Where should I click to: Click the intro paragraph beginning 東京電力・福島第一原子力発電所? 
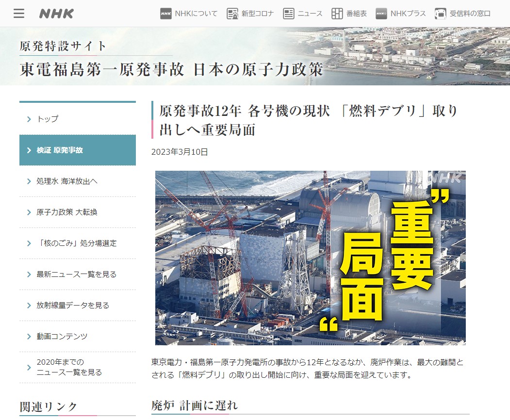tap(307, 369)
